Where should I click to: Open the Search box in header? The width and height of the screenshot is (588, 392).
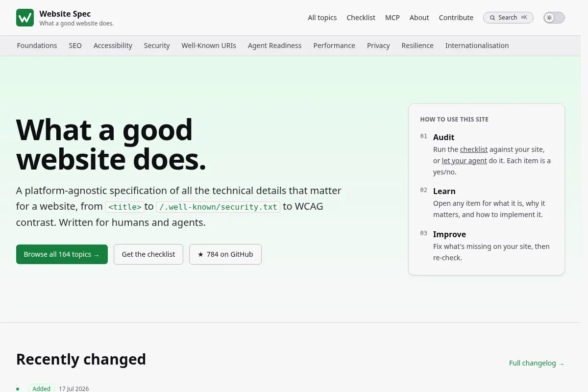(x=508, y=18)
